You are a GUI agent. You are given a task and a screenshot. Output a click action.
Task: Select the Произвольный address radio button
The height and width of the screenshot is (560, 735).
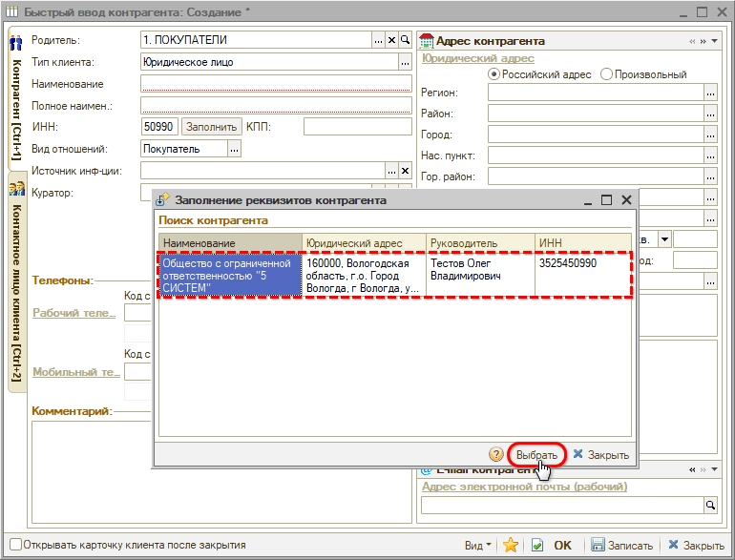[606, 74]
